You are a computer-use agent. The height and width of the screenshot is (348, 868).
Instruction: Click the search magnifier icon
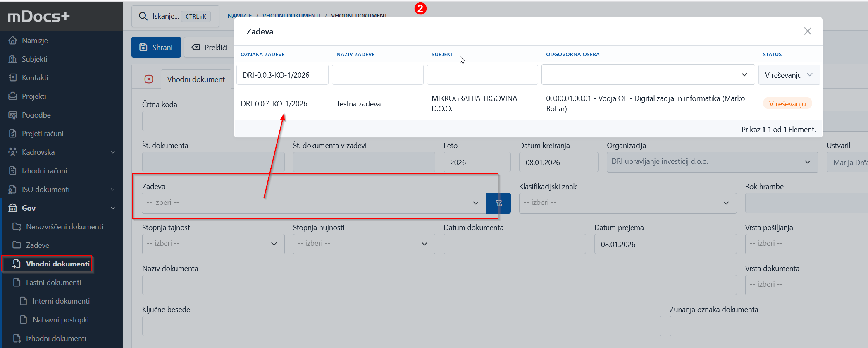point(143,16)
